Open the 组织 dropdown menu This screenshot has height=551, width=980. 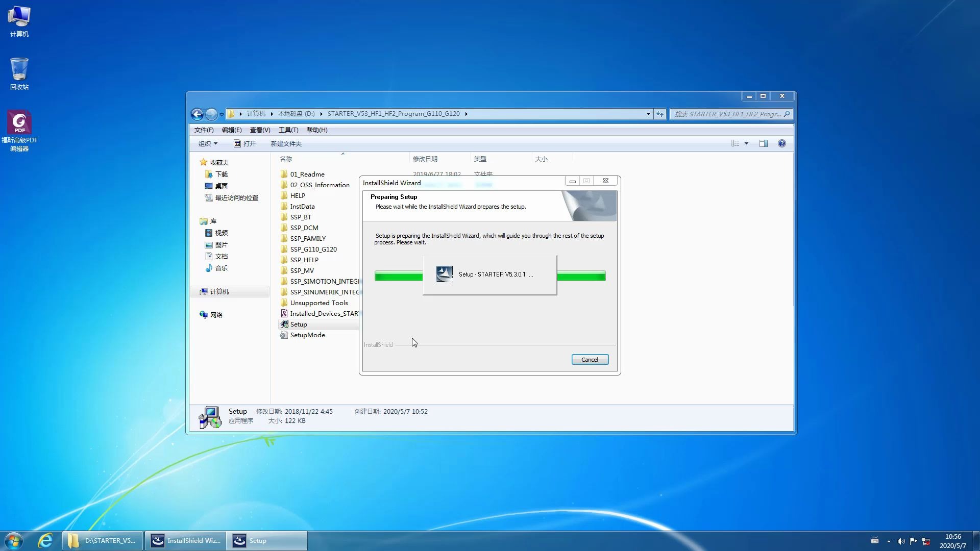point(208,143)
